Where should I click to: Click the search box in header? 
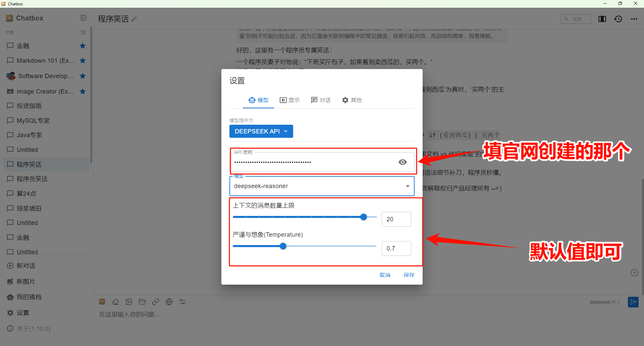click(576, 19)
